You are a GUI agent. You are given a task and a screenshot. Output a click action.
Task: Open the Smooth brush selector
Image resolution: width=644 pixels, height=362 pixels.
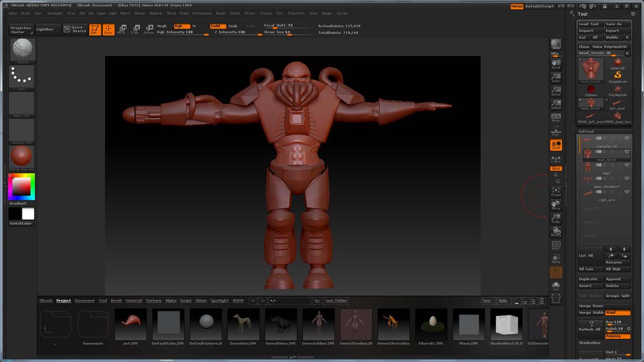click(x=23, y=51)
